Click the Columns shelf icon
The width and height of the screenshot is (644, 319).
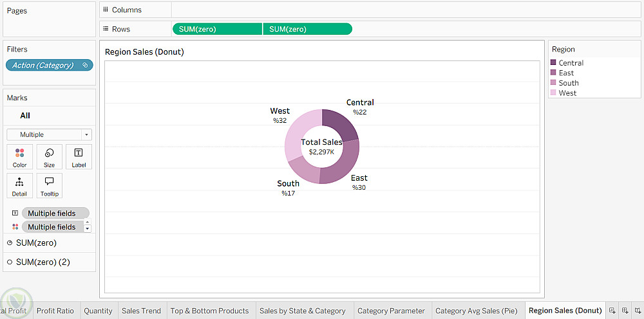coord(106,10)
